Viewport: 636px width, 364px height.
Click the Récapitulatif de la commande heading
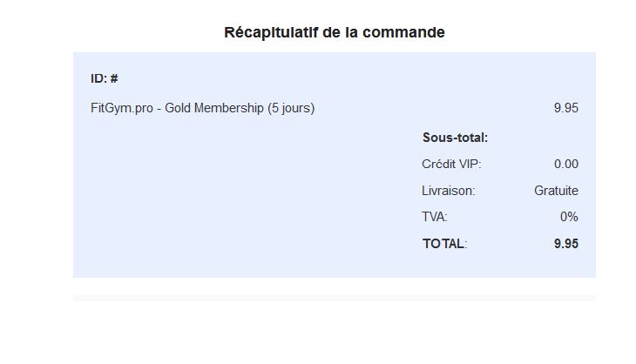(335, 32)
